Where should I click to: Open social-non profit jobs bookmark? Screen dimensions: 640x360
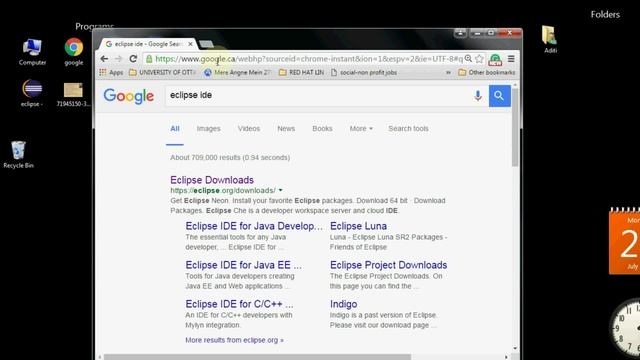coord(364,72)
